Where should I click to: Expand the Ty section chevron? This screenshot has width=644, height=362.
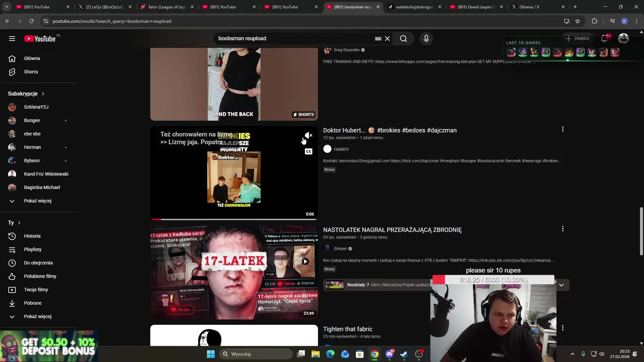19,223
